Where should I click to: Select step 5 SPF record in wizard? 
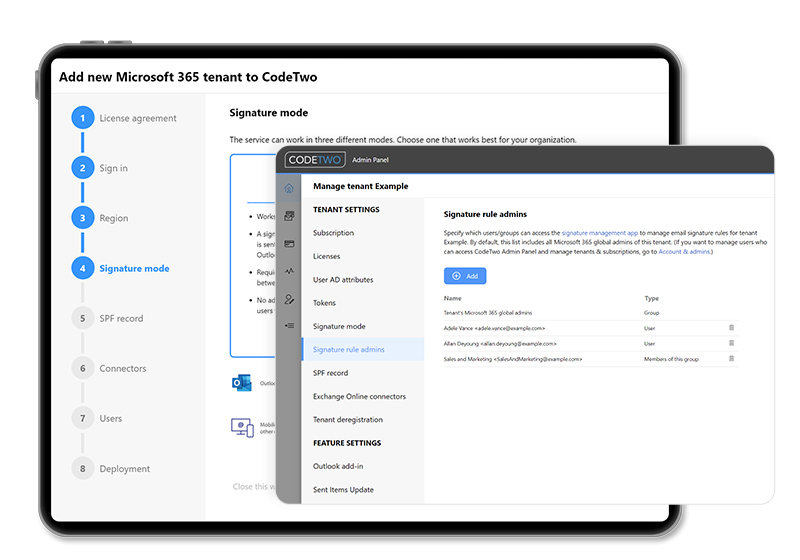coord(121,318)
